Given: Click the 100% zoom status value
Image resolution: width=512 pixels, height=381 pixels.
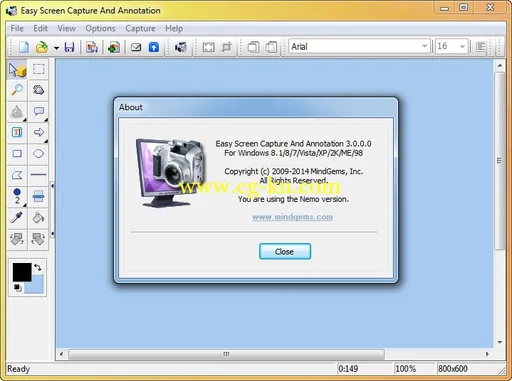Looking at the screenshot, I should tap(405, 369).
